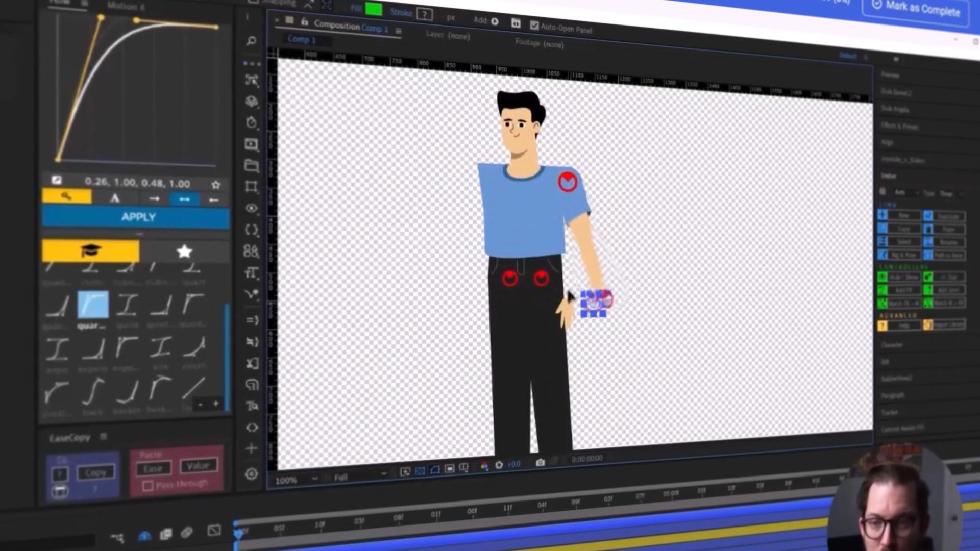Take a snapshot with the camera icon

click(541, 463)
